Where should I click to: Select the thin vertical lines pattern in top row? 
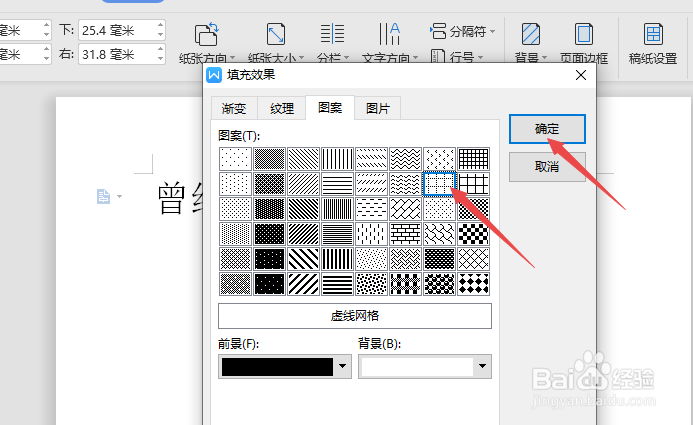click(337, 159)
